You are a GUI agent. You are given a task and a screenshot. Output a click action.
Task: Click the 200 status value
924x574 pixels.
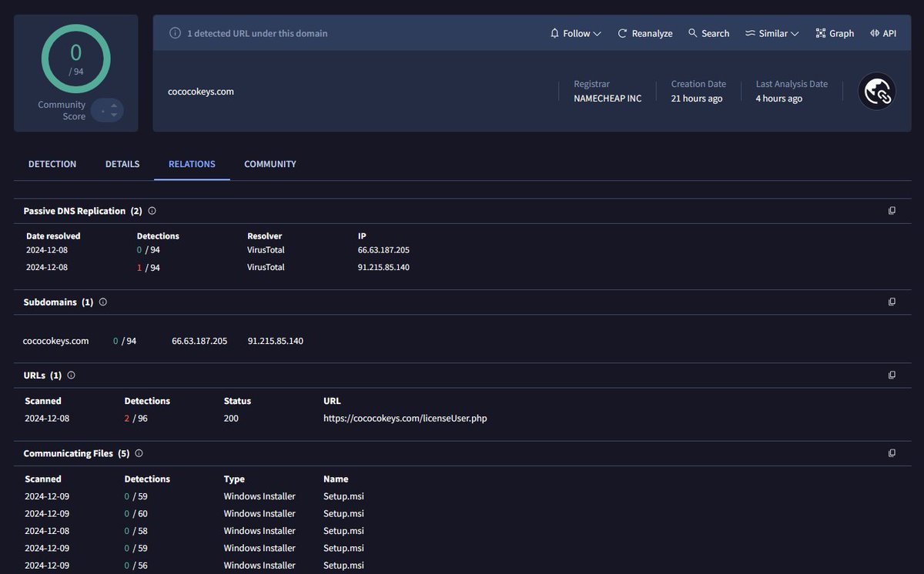click(x=231, y=419)
